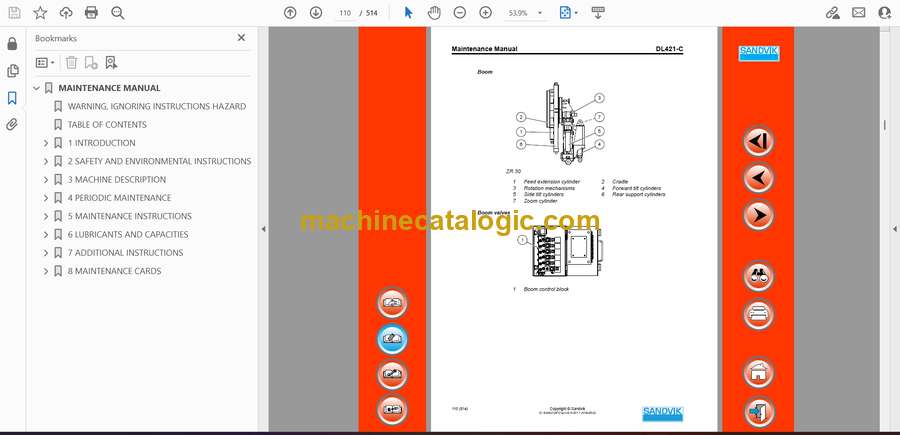Screen dimensions: 900x435
Task: Open the TABLE OF CONTENTS bookmark
Action: coord(107,125)
